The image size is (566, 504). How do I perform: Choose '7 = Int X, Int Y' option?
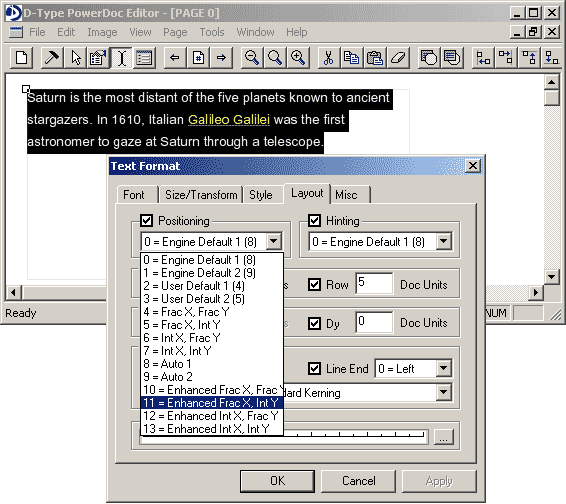click(x=212, y=351)
